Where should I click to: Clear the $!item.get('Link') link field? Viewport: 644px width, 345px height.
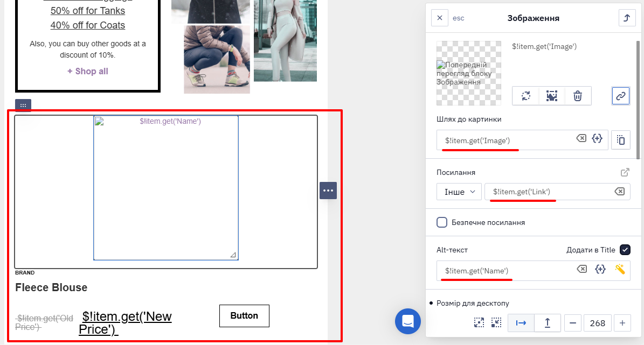tap(619, 192)
